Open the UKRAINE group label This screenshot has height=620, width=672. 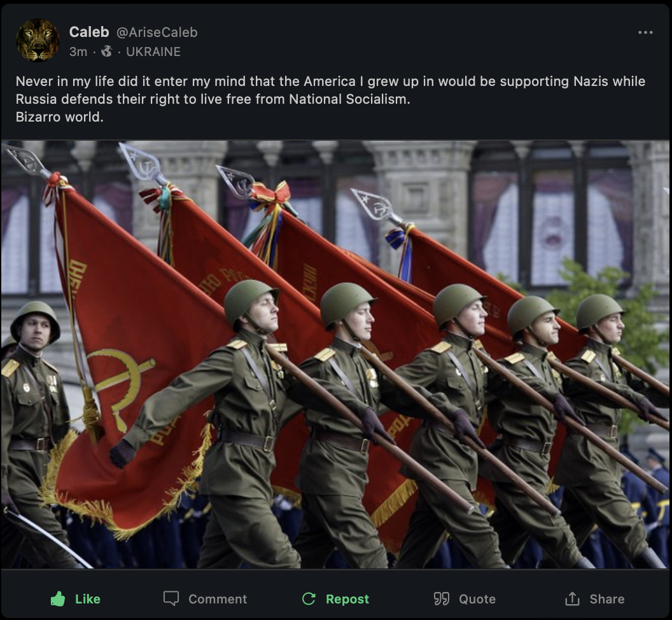(153, 52)
